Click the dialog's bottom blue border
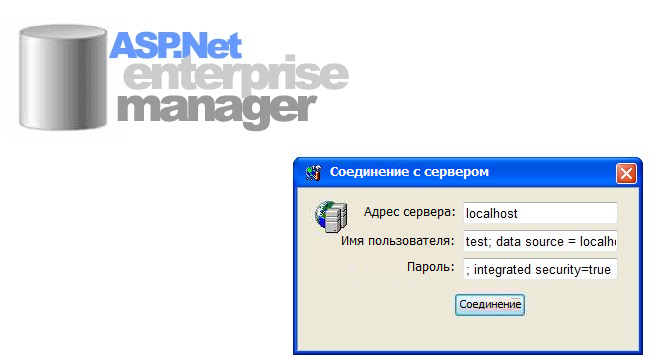This screenshot has width=654, height=360. [467, 352]
